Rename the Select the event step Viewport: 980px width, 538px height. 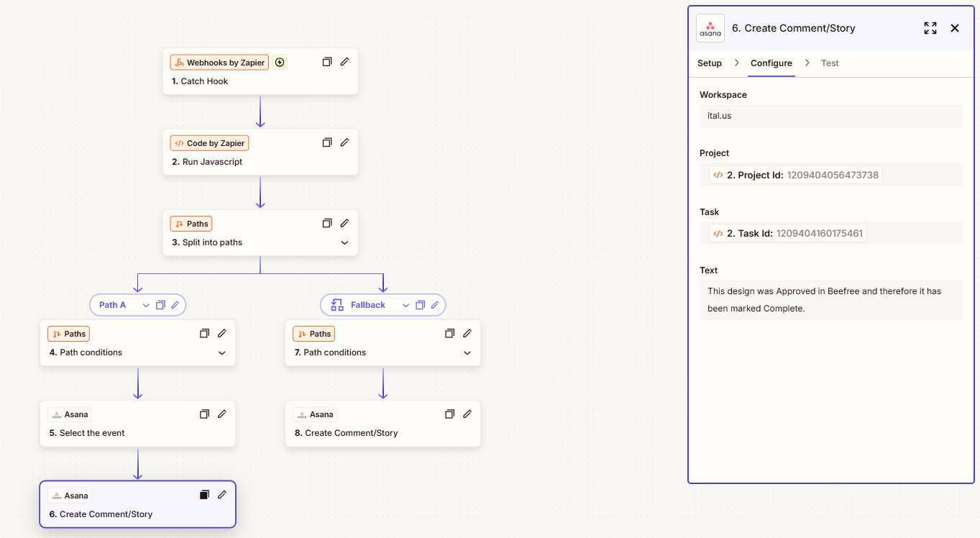pos(222,414)
